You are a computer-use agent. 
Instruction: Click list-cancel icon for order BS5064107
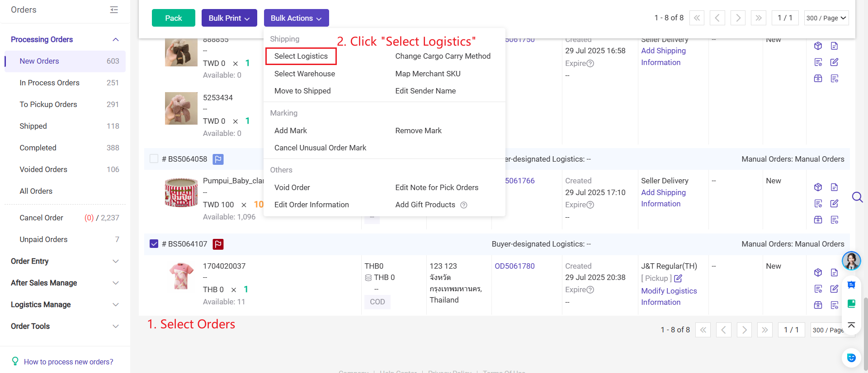[818, 289]
